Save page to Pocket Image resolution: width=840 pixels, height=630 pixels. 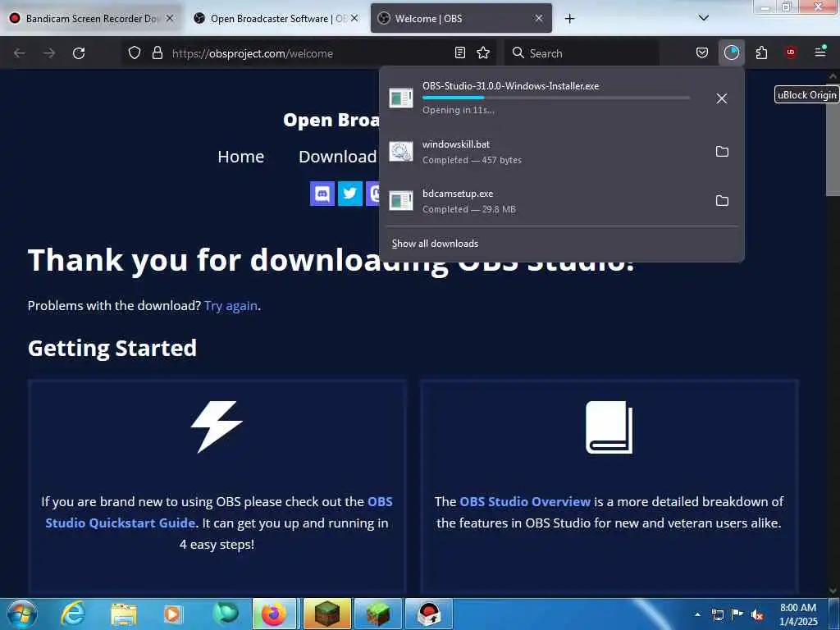(702, 52)
